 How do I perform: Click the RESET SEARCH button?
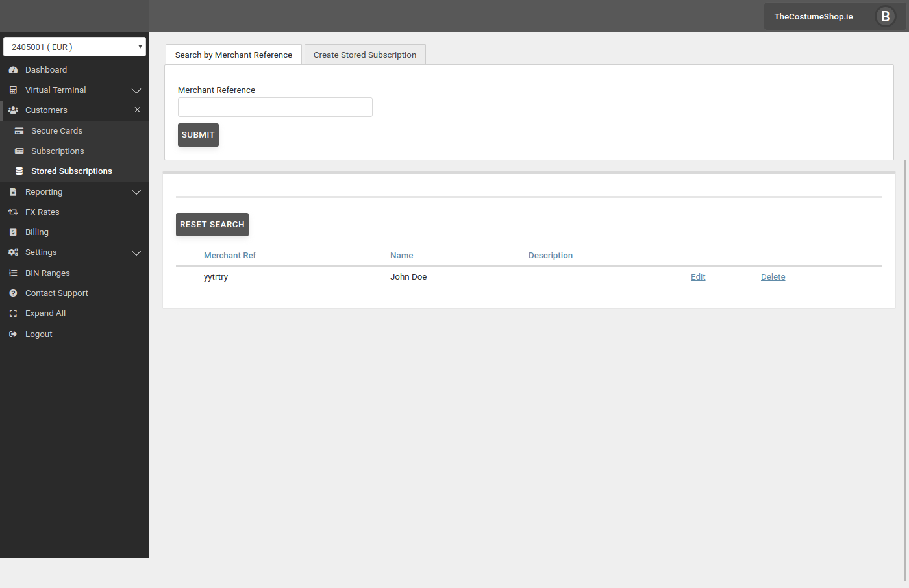(212, 225)
